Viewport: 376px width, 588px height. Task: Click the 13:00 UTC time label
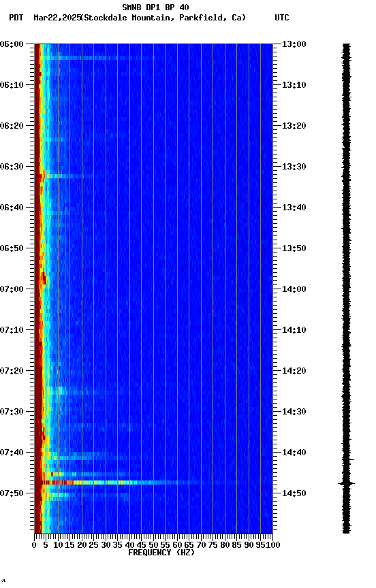click(x=294, y=44)
